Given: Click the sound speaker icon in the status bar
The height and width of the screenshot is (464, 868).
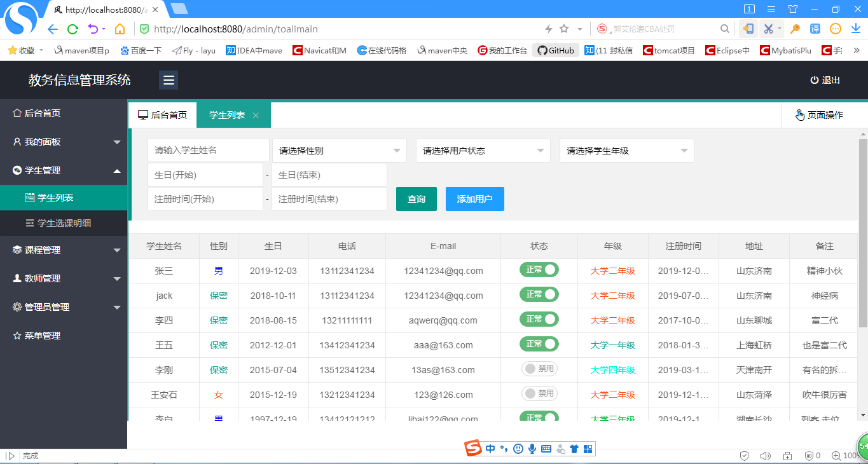Looking at the screenshot, I should tap(766, 456).
